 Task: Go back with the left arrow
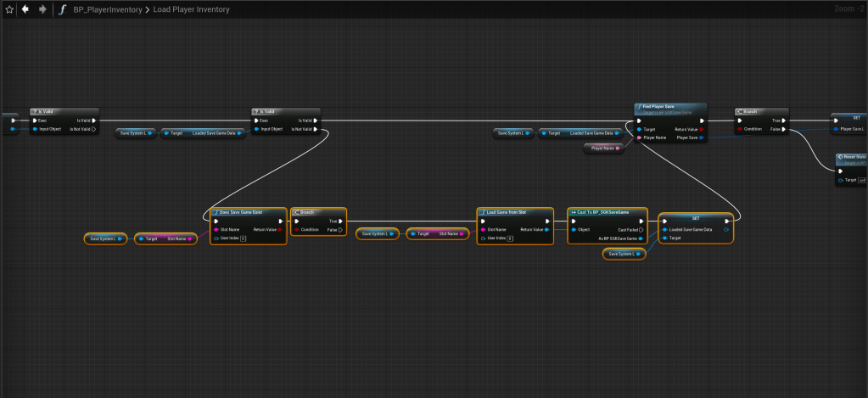click(25, 9)
